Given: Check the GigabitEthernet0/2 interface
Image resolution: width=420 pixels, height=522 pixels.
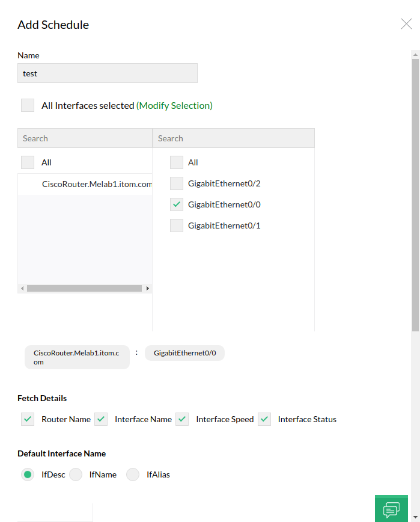Looking at the screenshot, I should point(177,183).
